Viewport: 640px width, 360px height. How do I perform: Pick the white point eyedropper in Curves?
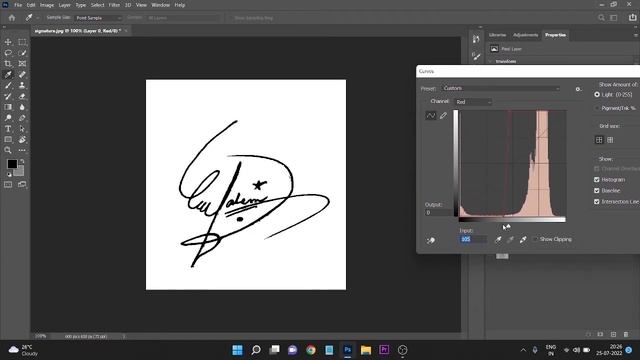pos(523,240)
